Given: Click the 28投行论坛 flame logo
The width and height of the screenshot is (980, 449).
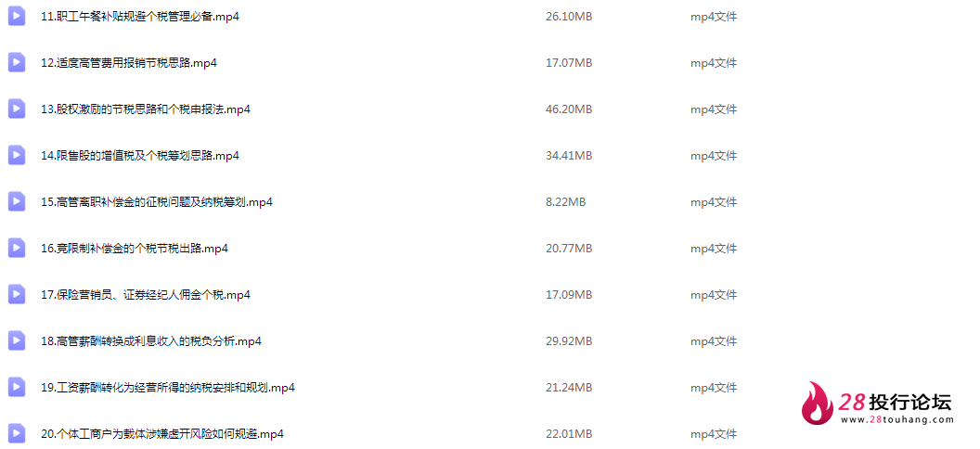Looking at the screenshot, I should (x=818, y=403).
